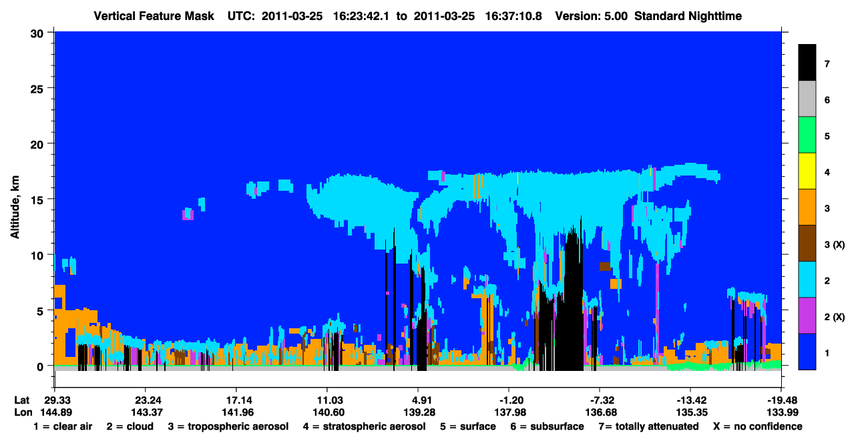This screenshot has width=868, height=445.
Task: Click the colorbar number 4 label
Action: pyautogui.click(x=827, y=172)
